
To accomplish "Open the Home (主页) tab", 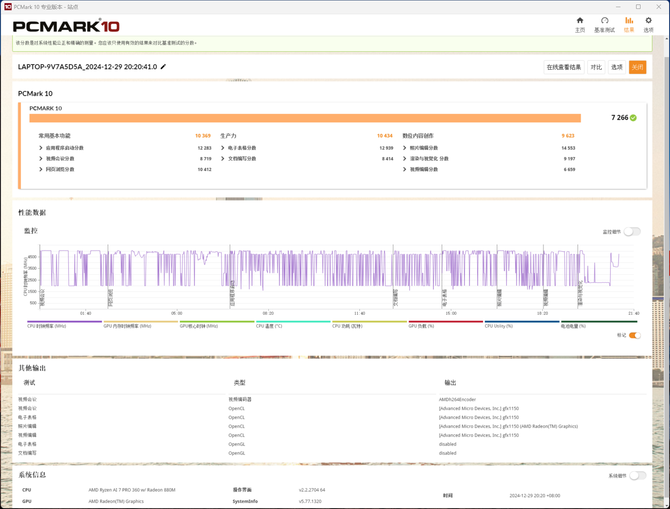I will point(580,25).
